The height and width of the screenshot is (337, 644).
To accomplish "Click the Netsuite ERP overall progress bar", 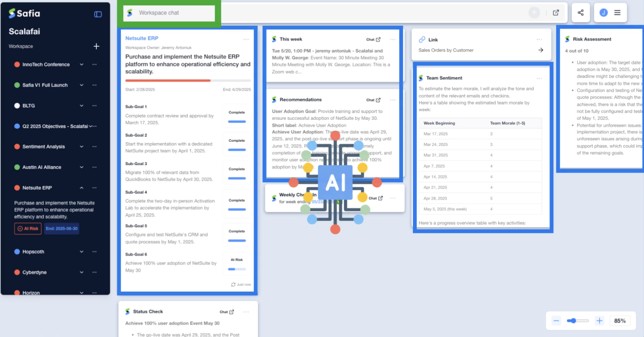I will 188,80.
